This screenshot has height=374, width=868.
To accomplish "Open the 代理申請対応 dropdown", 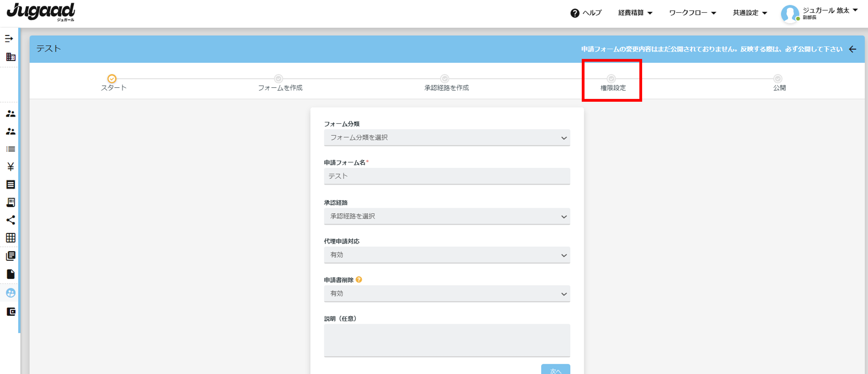I will point(447,255).
